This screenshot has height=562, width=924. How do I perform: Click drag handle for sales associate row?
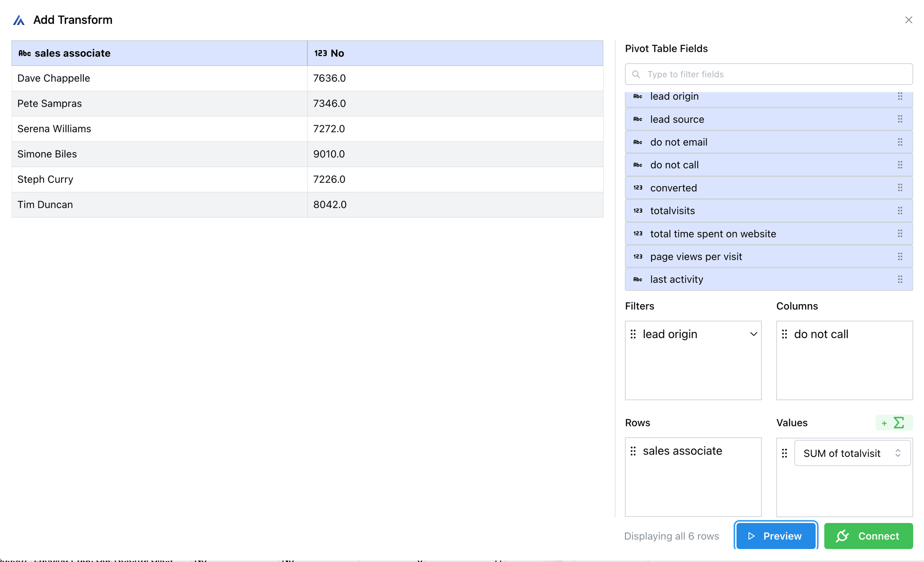click(633, 451)
